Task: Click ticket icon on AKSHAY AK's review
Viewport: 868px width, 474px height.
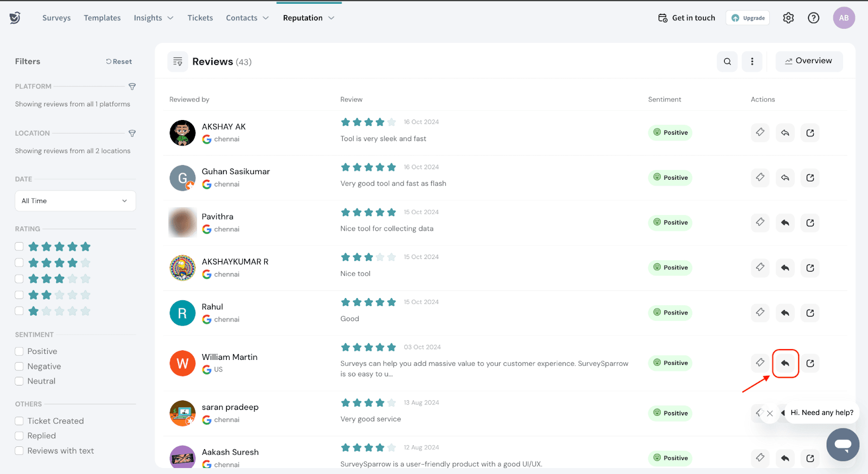Action: pos(760,132)
